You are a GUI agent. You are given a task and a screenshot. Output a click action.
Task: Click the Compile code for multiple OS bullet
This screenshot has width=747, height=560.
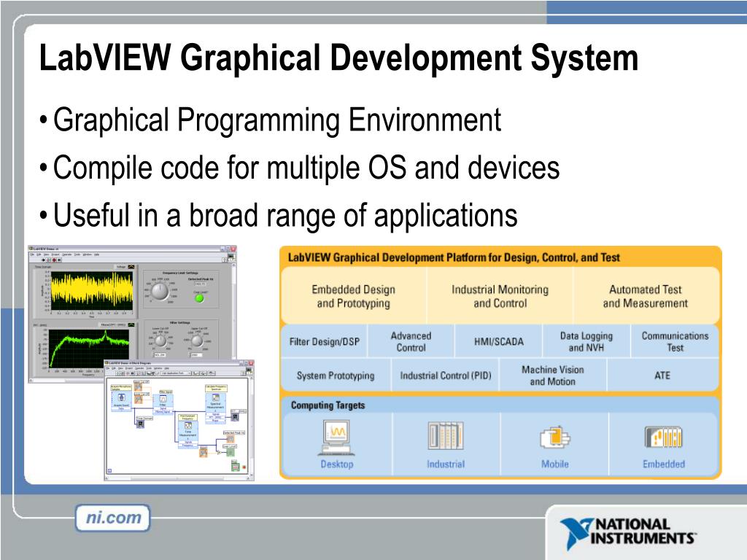click(x=306, y=168)
